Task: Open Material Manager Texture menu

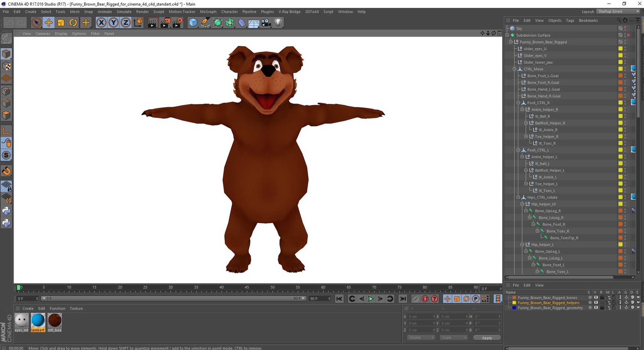Action: click(76, 308)
